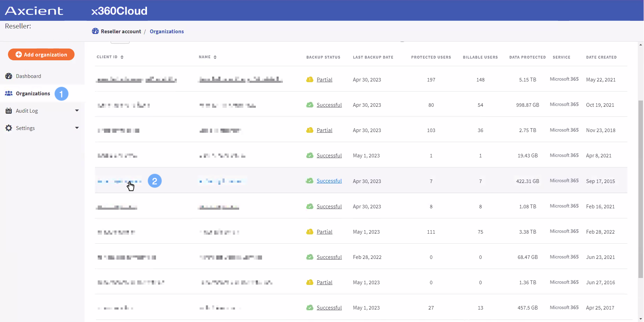Open the Successful status link for the Jun 23, 2021 row
644x322 pixels.
click(x=329, y=257)
